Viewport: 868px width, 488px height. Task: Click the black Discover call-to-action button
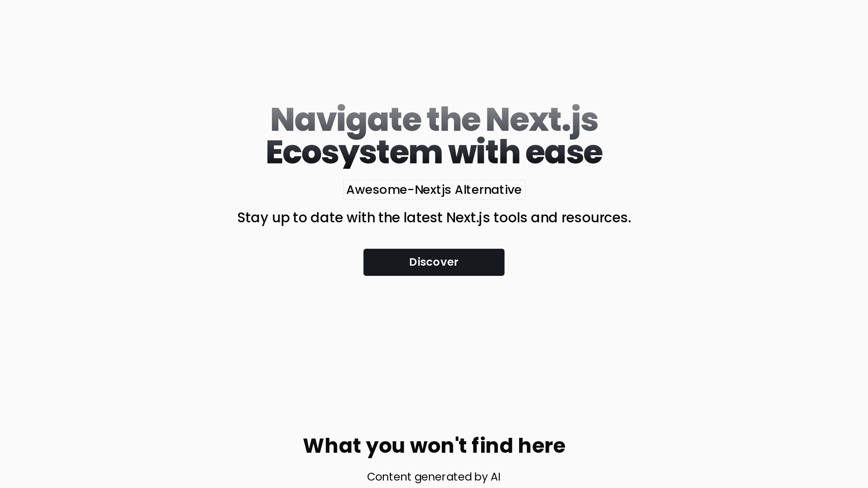[x=433, y=262]
